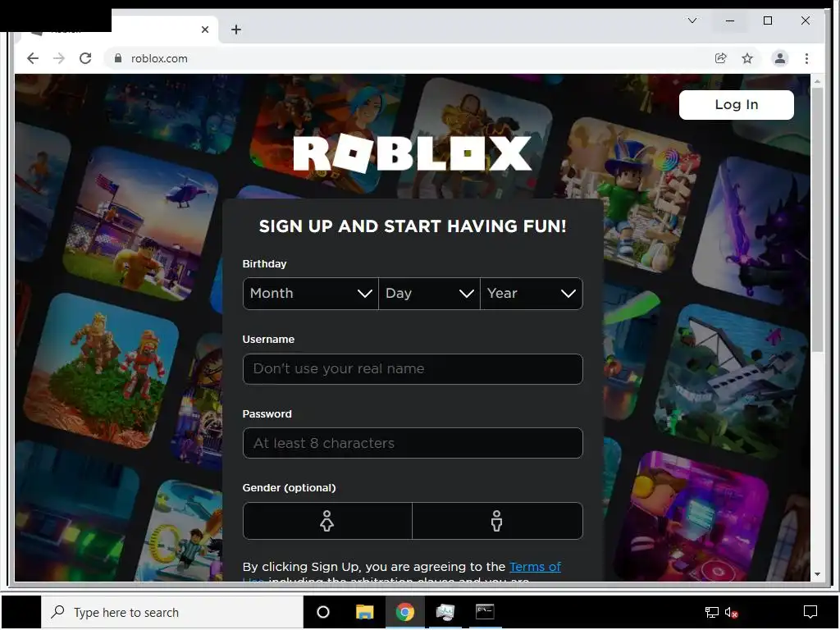Click the Log In button
The width and height of the screenshot is (840, 630).
(736, 104)
